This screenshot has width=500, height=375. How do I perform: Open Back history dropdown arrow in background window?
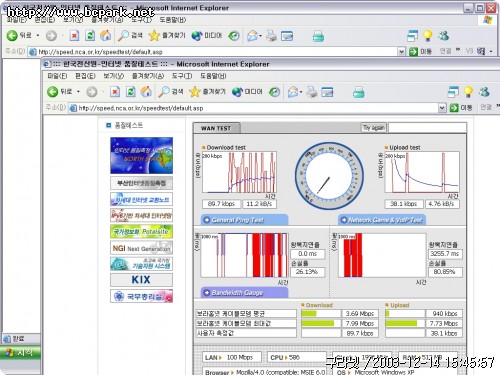click(x=38, y=35)
